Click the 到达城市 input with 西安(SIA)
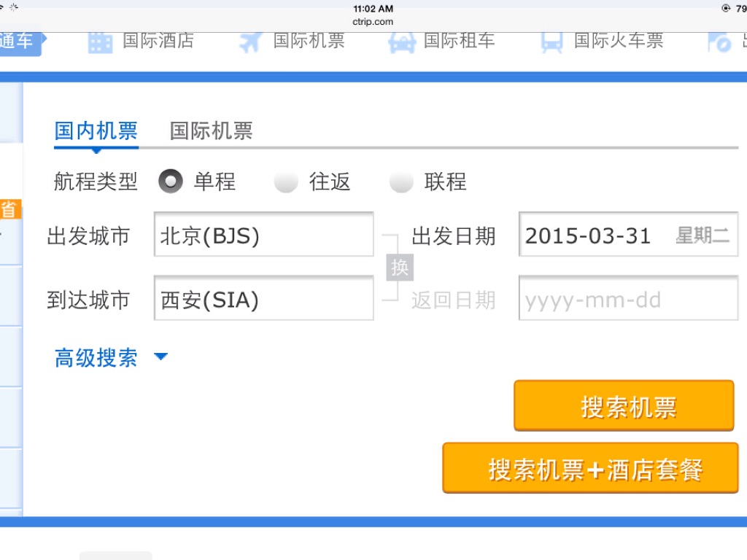 (263, 299)
